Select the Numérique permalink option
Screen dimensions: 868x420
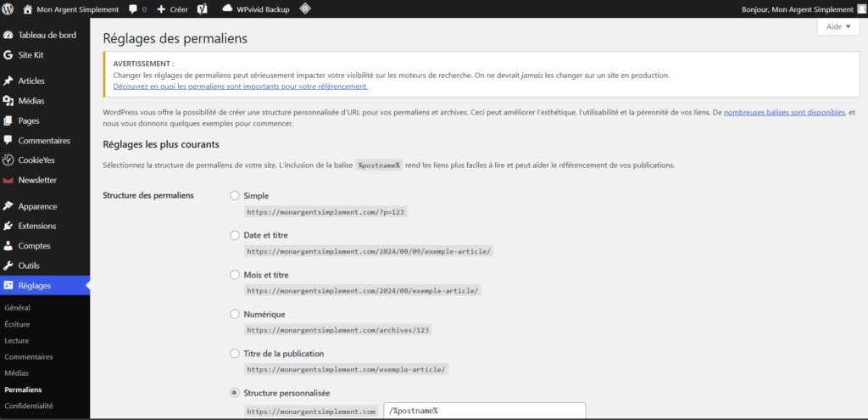[235, 314]
